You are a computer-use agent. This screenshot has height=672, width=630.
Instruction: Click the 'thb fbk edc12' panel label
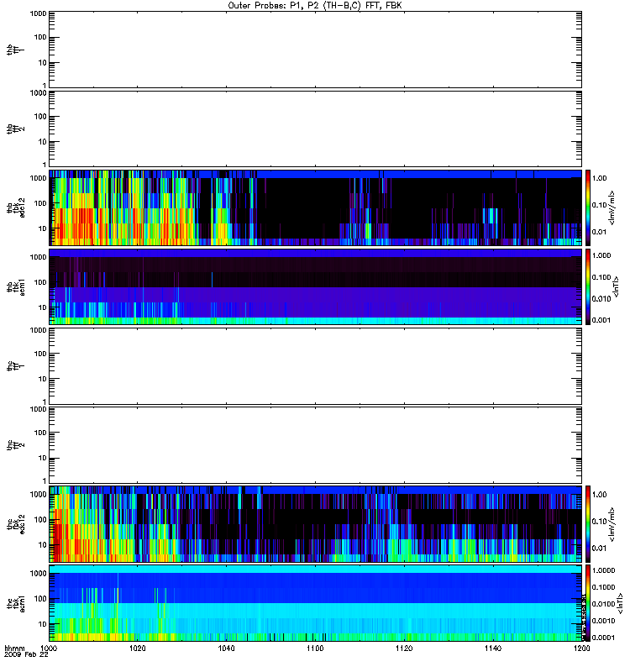15,207
